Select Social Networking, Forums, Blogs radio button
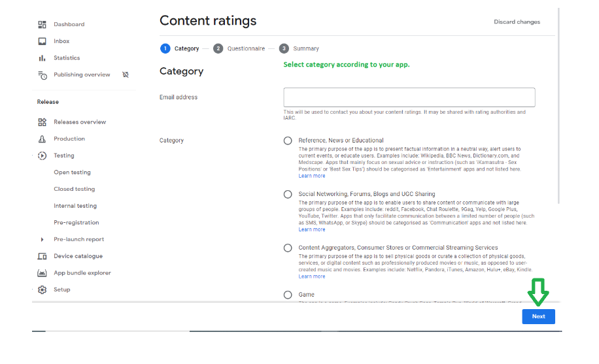This screenshot has height=364, width=599. [x=288, y=194]
